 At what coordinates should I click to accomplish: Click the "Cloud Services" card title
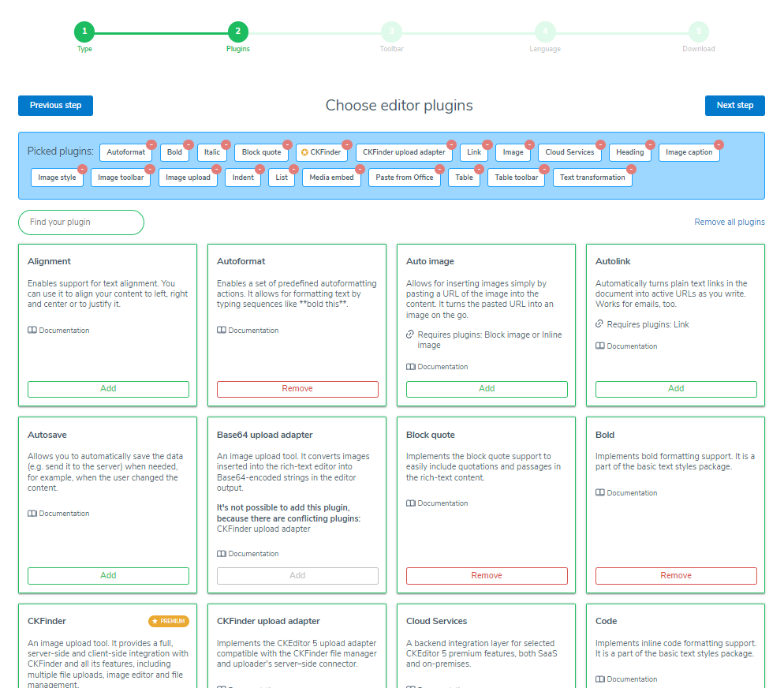(x=436, y=621)
